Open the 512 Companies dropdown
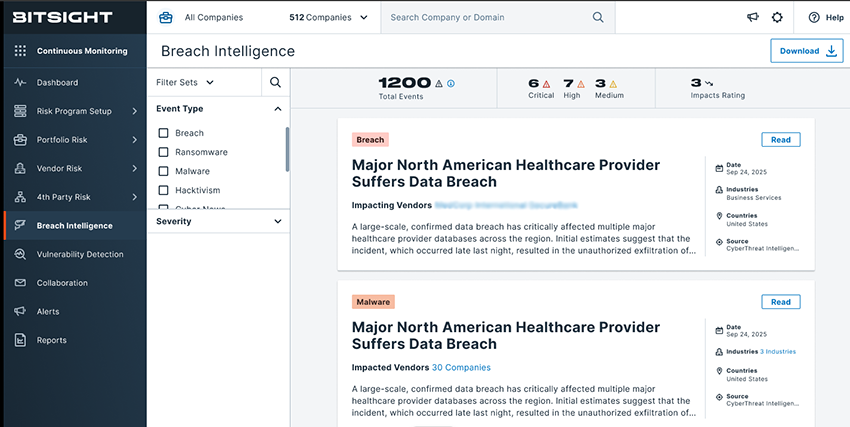The image size is (850, 427). click(329, 17)
